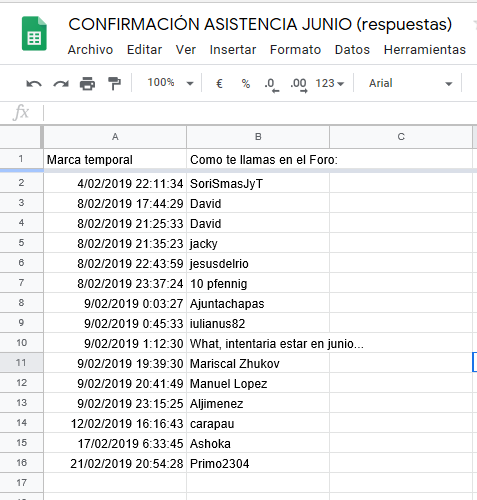477x500 pixels.
Task: Select the cell '12/02/2019 16:16:43'
Action: click(115, 423)
